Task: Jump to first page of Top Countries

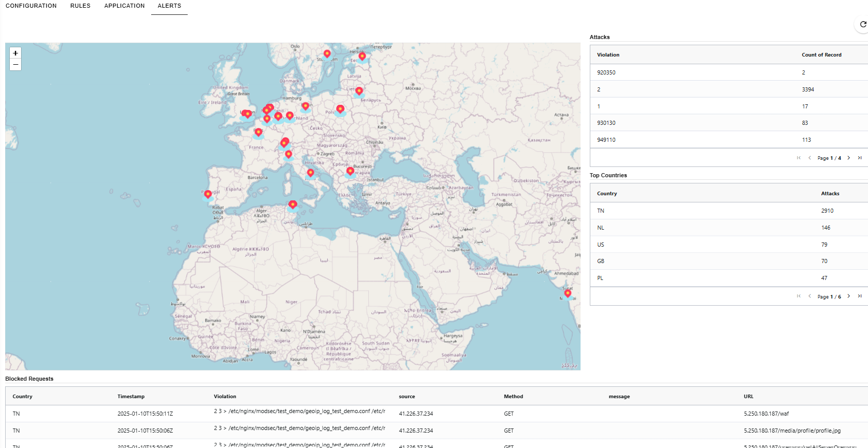Action: point(799,296)
